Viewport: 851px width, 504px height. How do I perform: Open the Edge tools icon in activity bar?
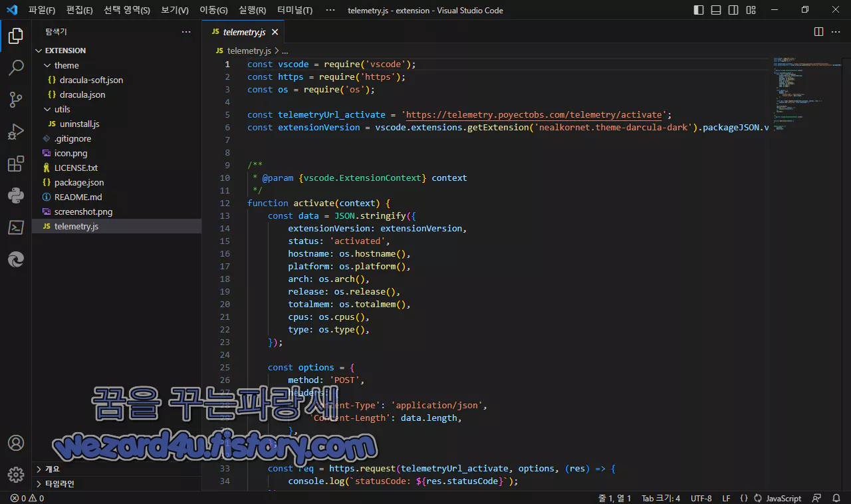tap(16, 260)
